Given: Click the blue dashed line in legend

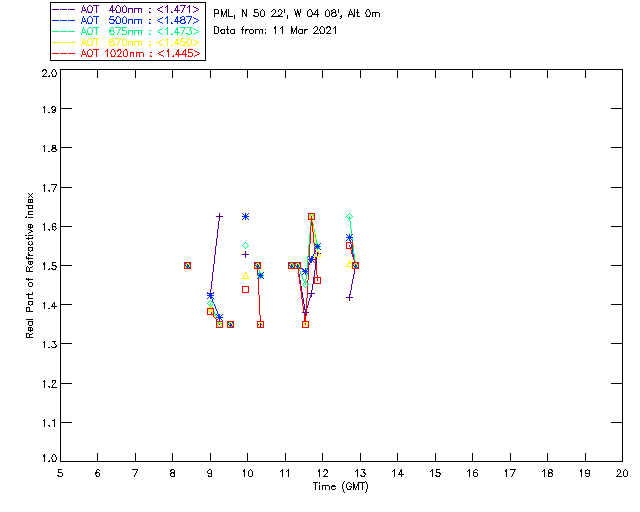Looking at the screenshot, I should (64, 20).
